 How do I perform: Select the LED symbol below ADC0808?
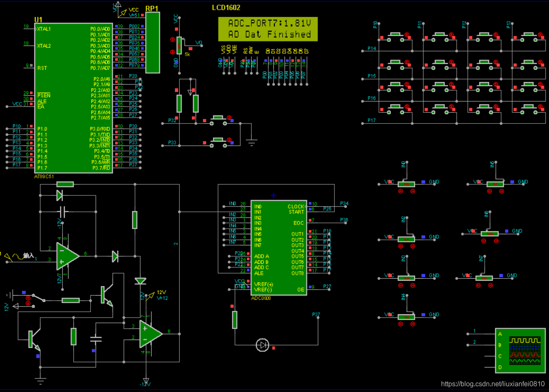262,345
